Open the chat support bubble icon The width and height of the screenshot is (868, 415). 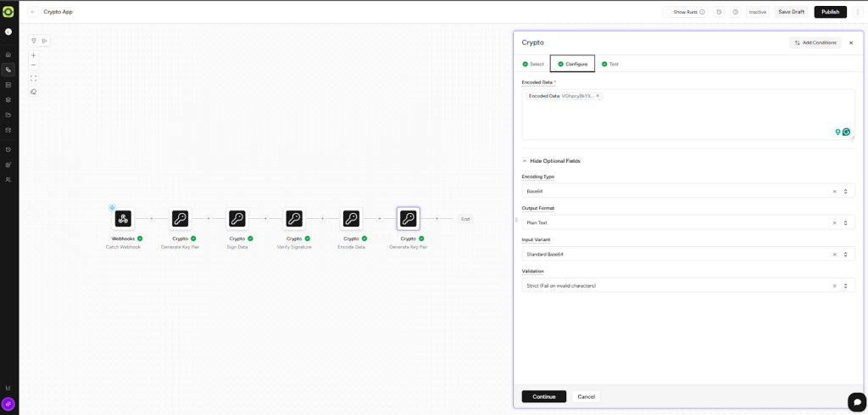856,401
